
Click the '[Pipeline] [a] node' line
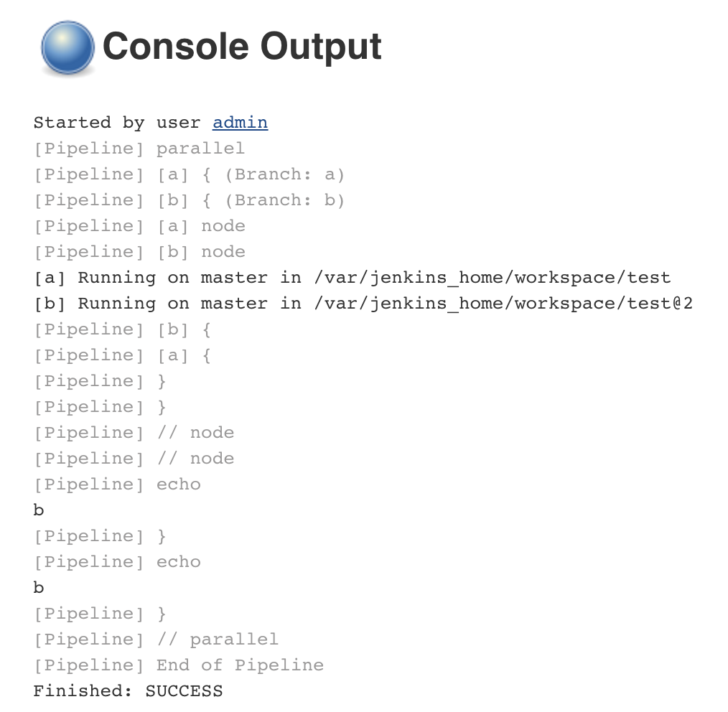[x=139, y=226]
